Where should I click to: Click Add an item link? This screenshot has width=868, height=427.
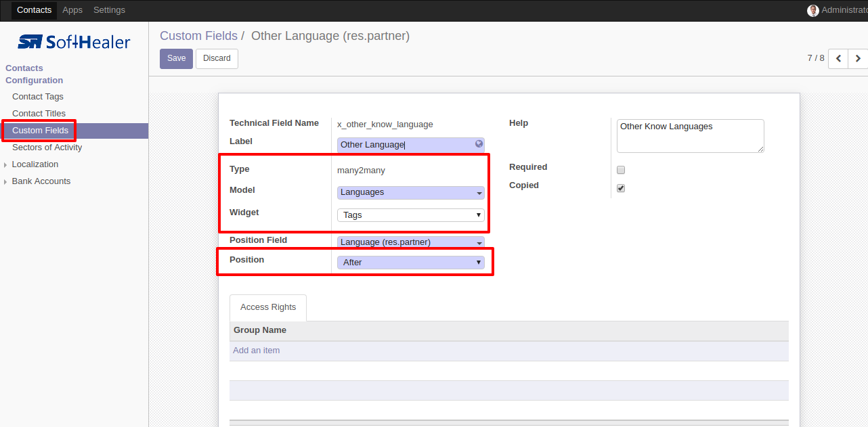257,351
